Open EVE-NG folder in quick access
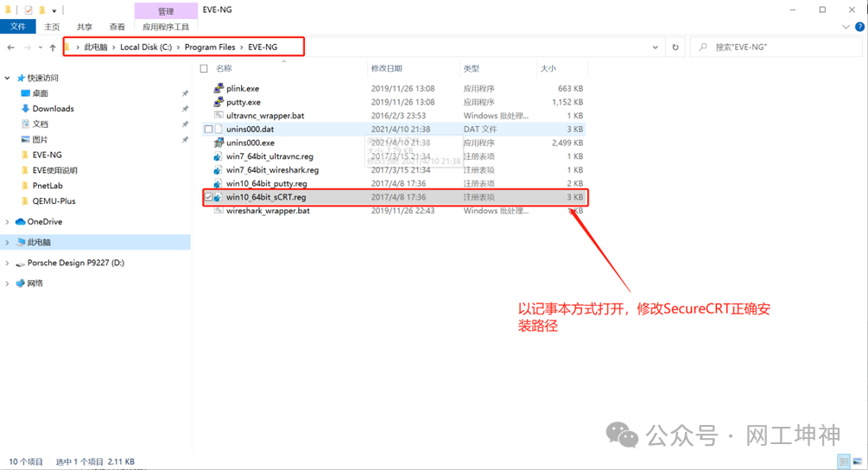This screenshot has height=470, width=868. (47, 155)
